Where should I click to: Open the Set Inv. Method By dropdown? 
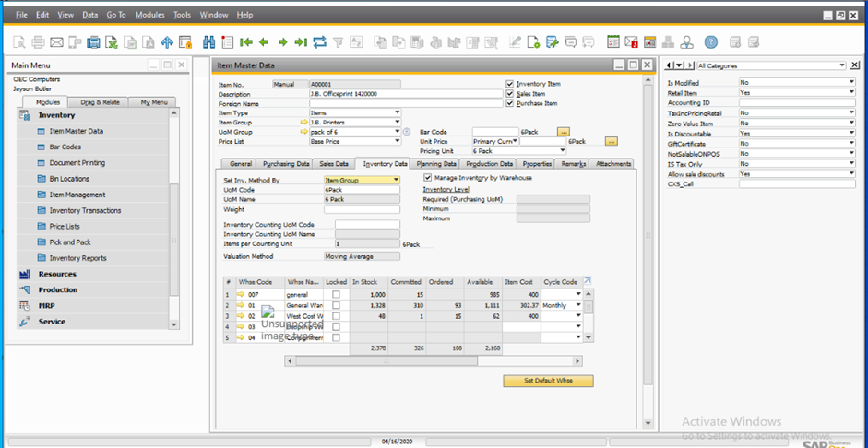click(x=396, y=181)
